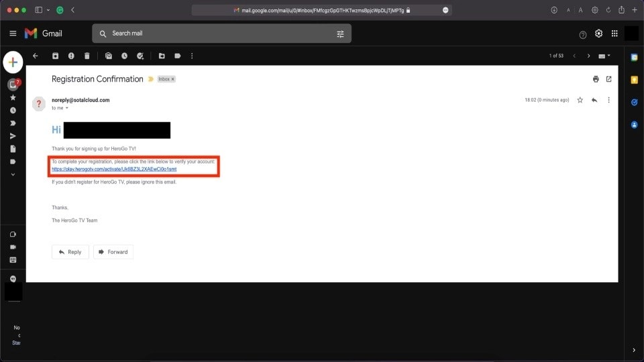Viewport: 644px width, 362px height.
Task: Toggle the main menu hamburger button
Action: click(13, 34)
